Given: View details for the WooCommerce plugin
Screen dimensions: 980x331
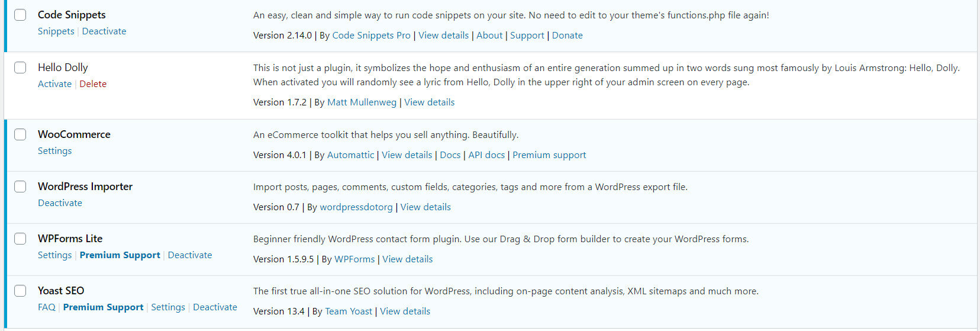Looking at the screenshot, I should point(407,155).
